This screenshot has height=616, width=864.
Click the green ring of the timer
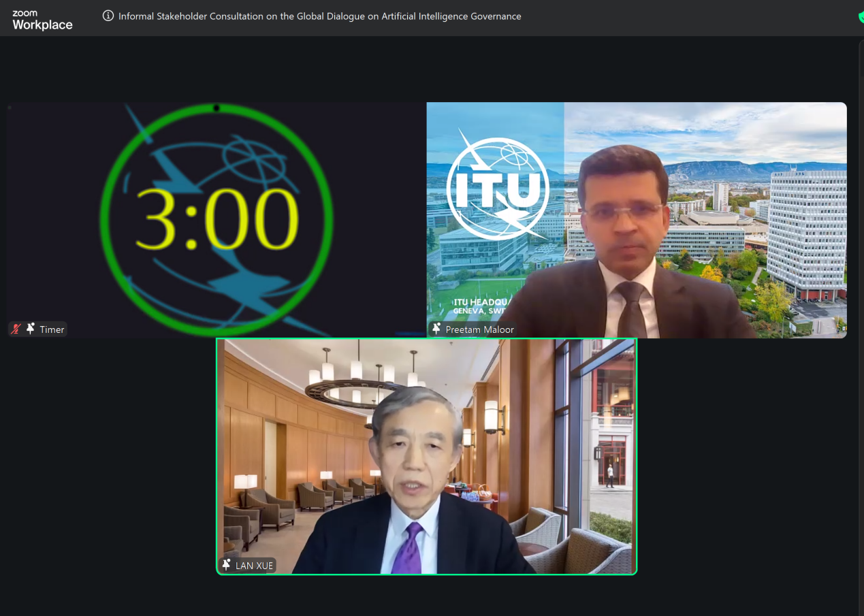tap(105, 219)
